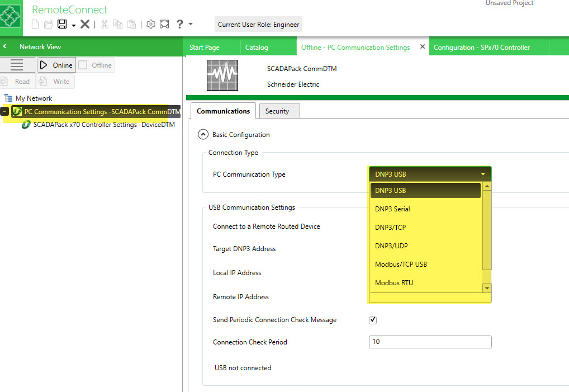This screenshot has height=392, width=569.
Task: Click the dropdown list scroll up arrow
Action: tap(487, 186)
